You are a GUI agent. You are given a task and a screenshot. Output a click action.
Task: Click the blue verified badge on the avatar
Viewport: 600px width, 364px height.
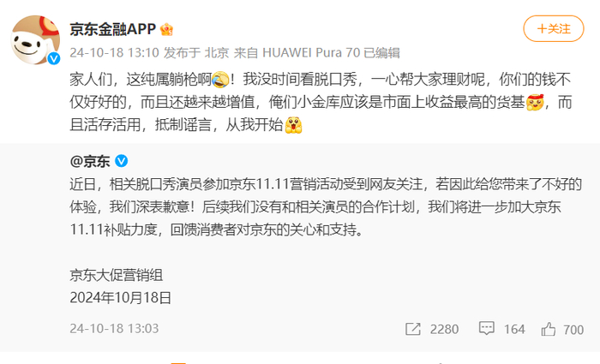pyautogui.click(x=53, y=58)
